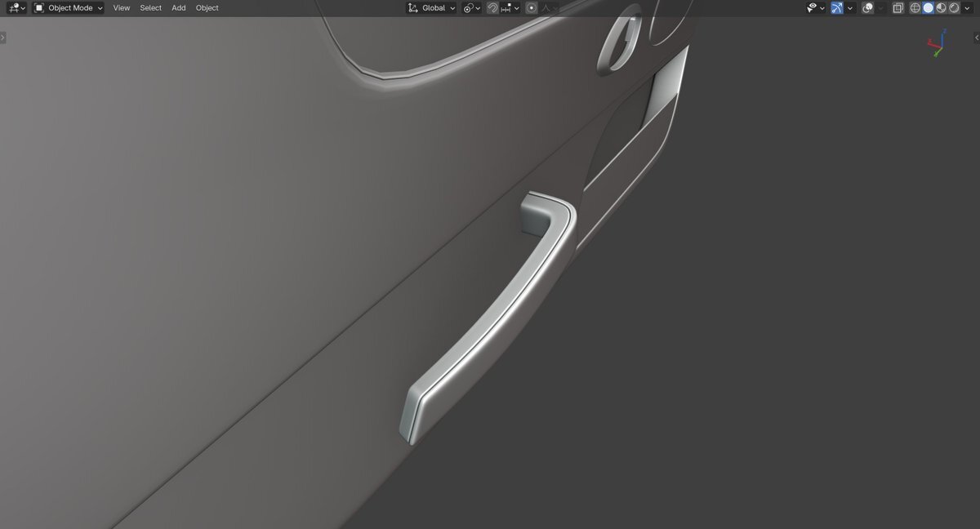Open the editor type selector
980x529 pixels.
click(x=16, y=8)
